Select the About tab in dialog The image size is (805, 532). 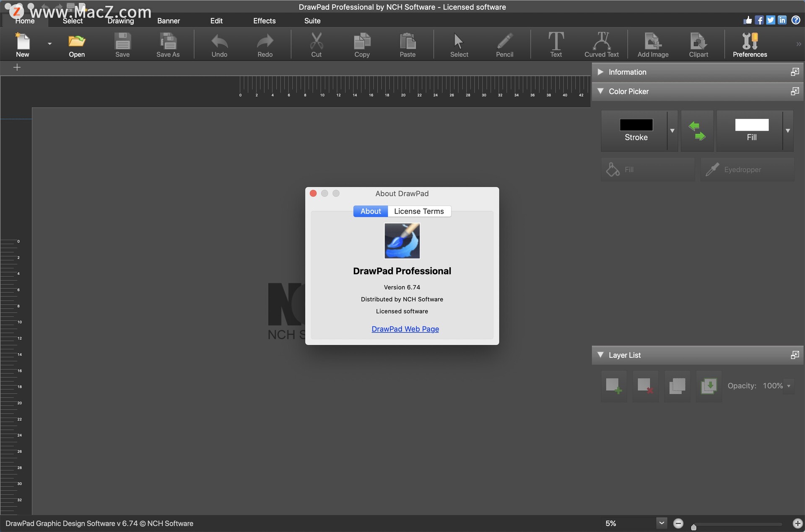pyautogui.click(x=371, y=212)
